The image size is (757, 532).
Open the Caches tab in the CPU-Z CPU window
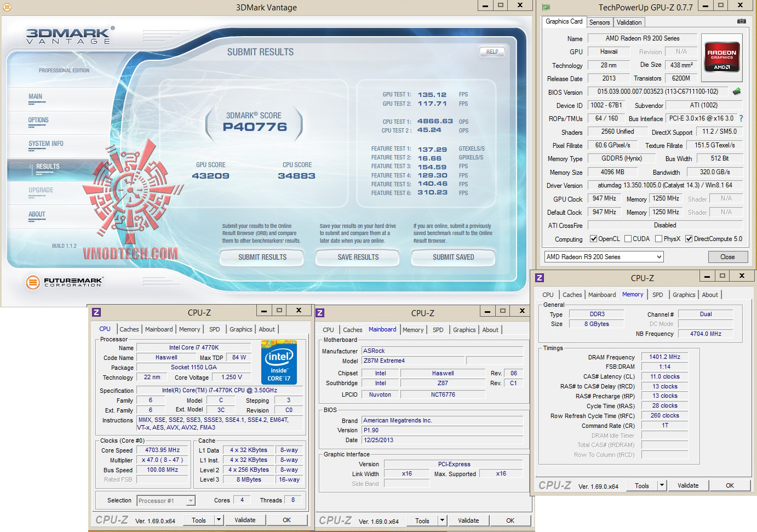pyautogui.click(x=129, y=329)
